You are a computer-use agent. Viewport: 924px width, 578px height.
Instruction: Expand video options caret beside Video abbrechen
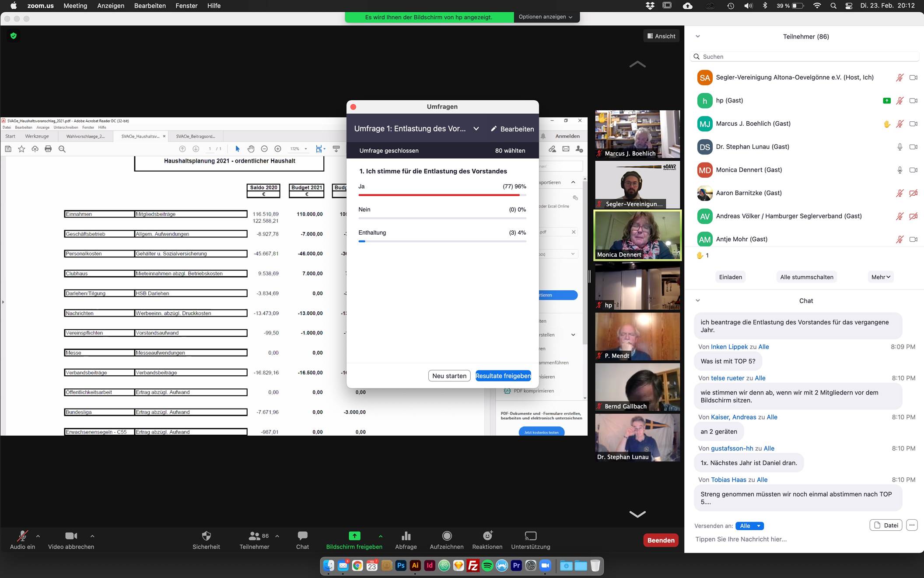click(92, 536)
